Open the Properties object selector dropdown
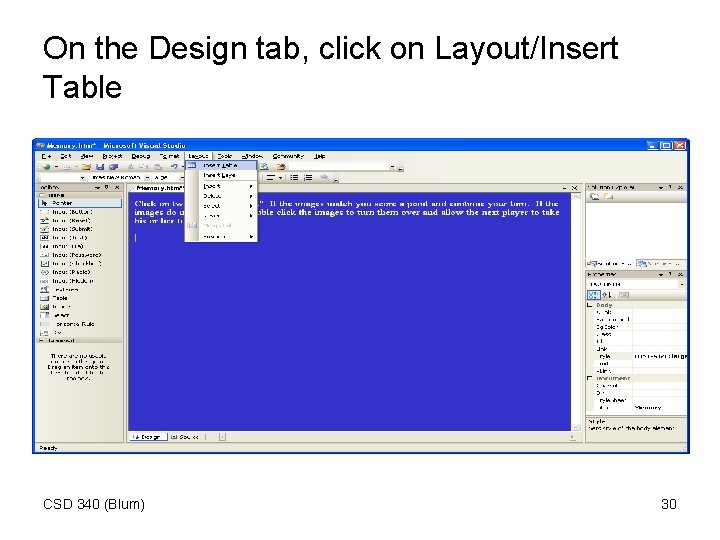The image size is (720, 540). coord(681,285)
